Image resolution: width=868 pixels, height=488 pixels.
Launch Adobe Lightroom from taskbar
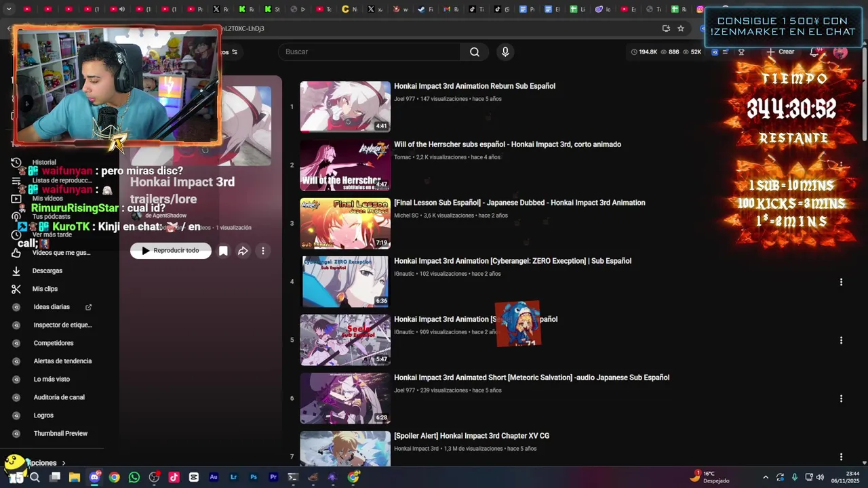point(233,477)
